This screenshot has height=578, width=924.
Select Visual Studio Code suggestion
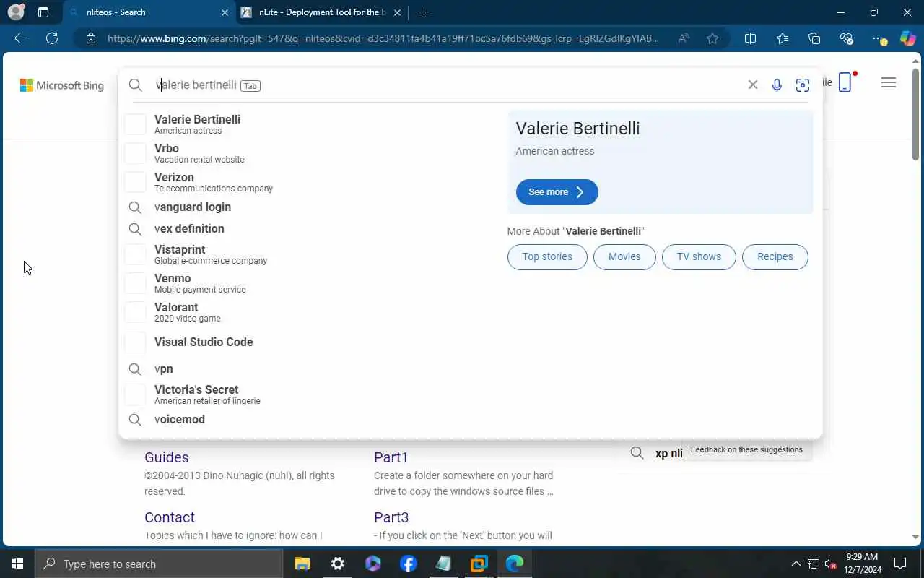pyautogui.click(x=310, y=342)
